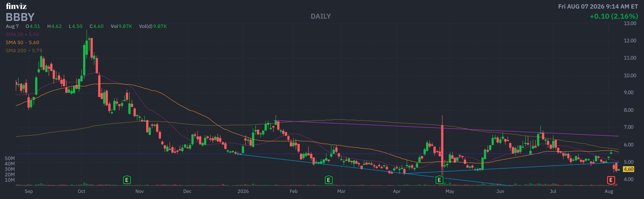Click the high price value 4.62

tap(57, 26)
